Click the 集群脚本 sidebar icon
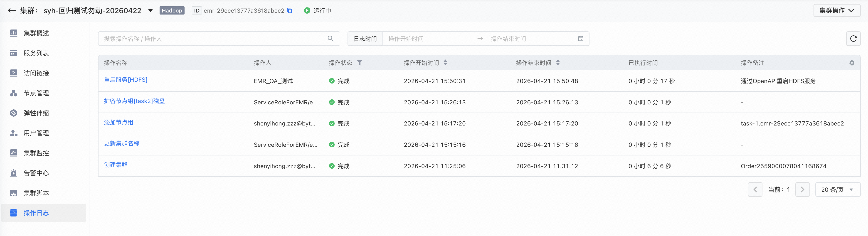The width and height of the screenshot is (868, 236). click(x=13, y=193)
